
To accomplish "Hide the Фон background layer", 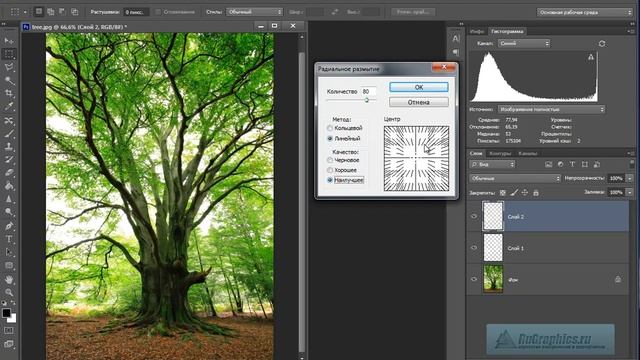I will 474,279.
